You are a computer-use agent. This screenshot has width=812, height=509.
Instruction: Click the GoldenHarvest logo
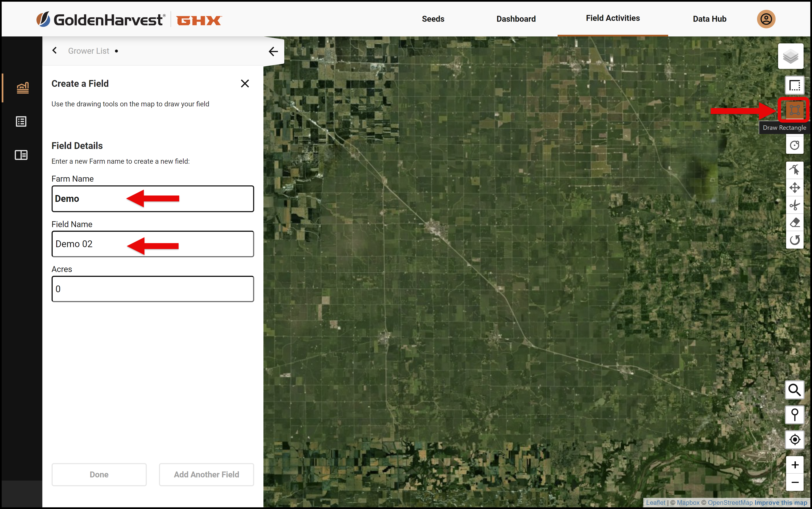(x=101, y=20)
